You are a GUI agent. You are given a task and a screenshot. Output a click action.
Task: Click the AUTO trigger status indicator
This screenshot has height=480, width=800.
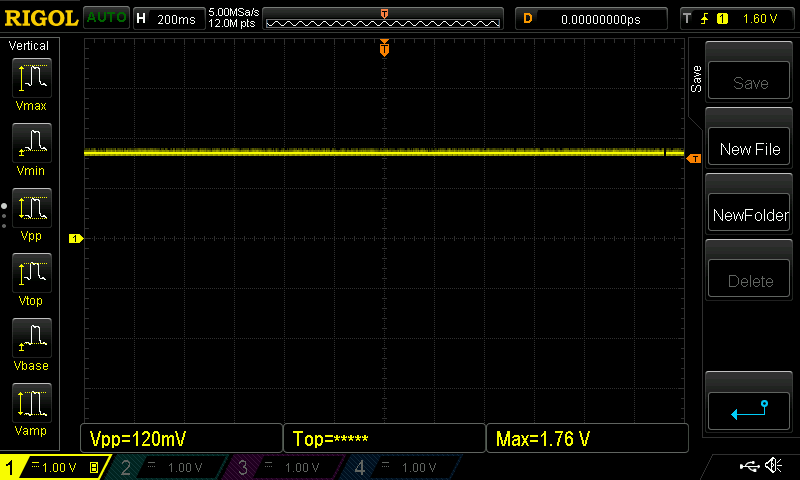click(106, 18)
